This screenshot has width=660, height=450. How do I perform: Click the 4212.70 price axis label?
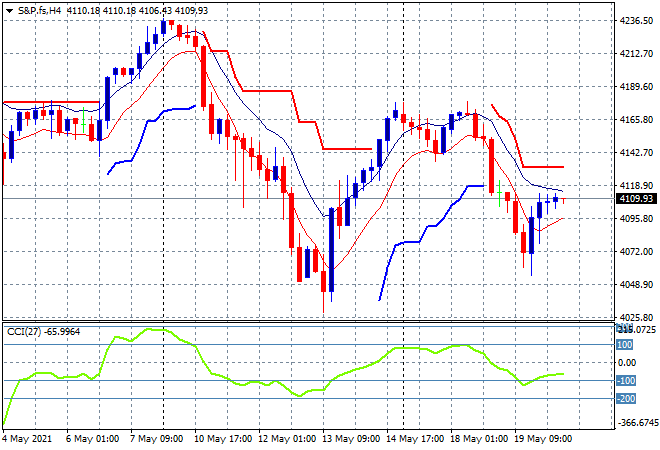636,53
